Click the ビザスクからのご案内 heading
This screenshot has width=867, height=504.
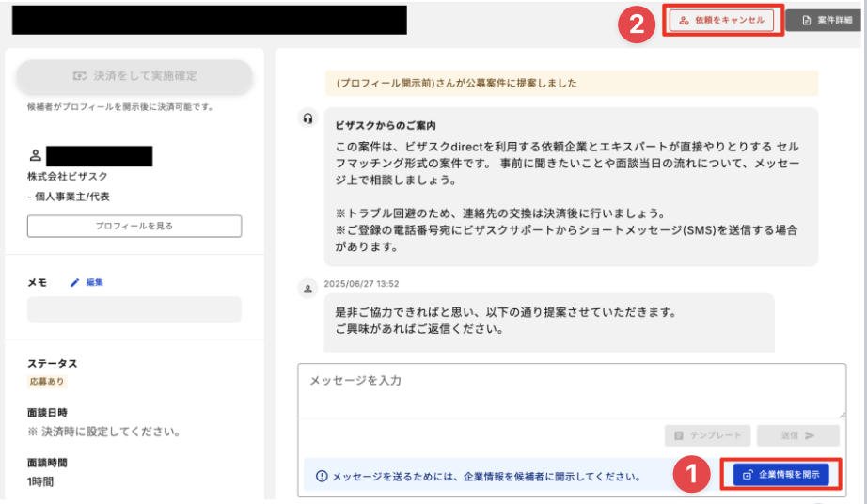[x=386, y=125]
